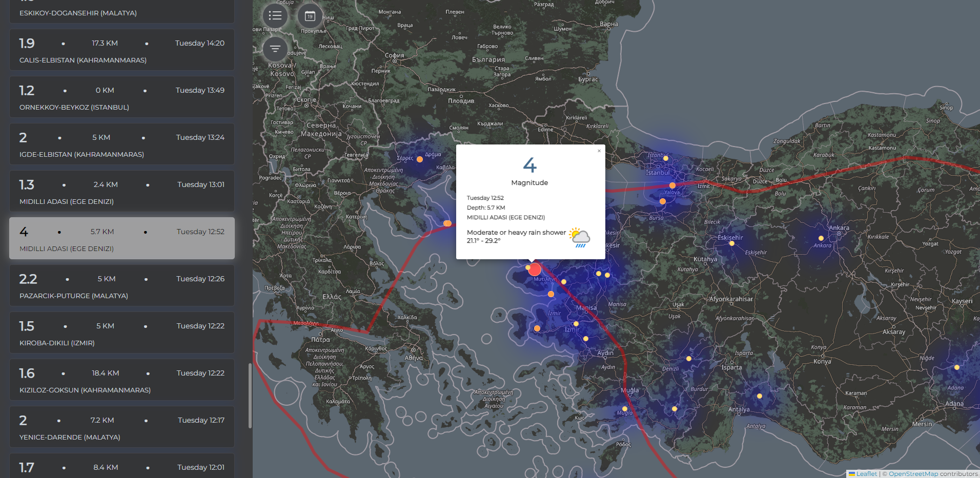Viewport: 980px width, 478px height.
Task: Select the highlighted magnitude 4 MIDILLI ADASI card
Action: coord(122,238)
